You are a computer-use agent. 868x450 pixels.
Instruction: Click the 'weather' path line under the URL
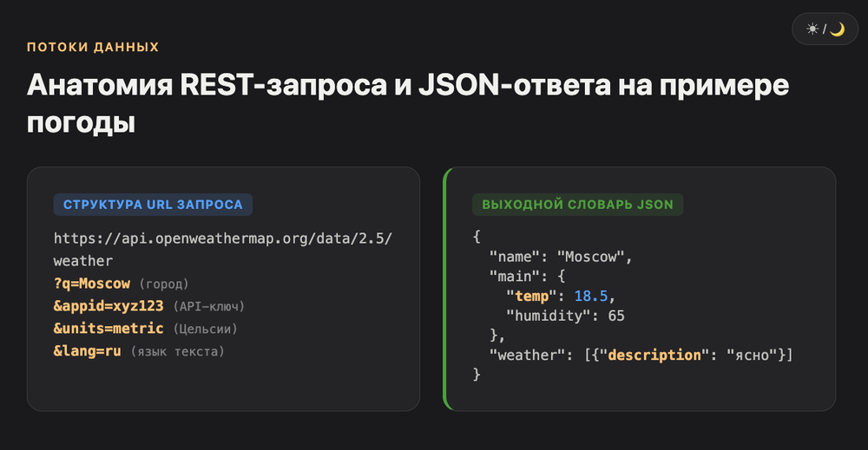click(83, 261)
